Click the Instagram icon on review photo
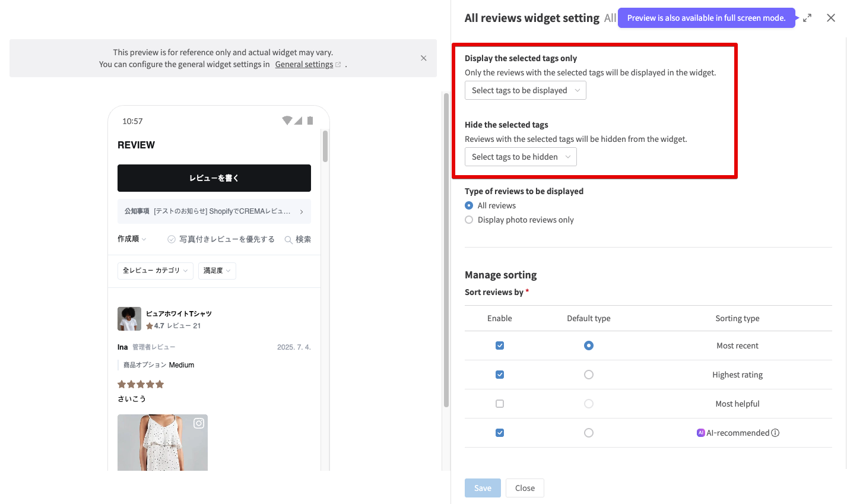This screenshot has width=847, height=504. point(199,423)
